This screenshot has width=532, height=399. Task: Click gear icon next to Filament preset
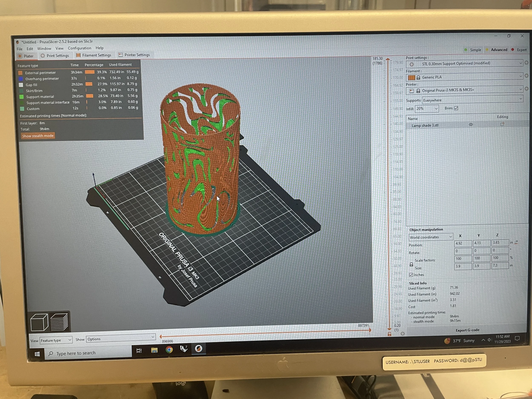click(526, 76)
